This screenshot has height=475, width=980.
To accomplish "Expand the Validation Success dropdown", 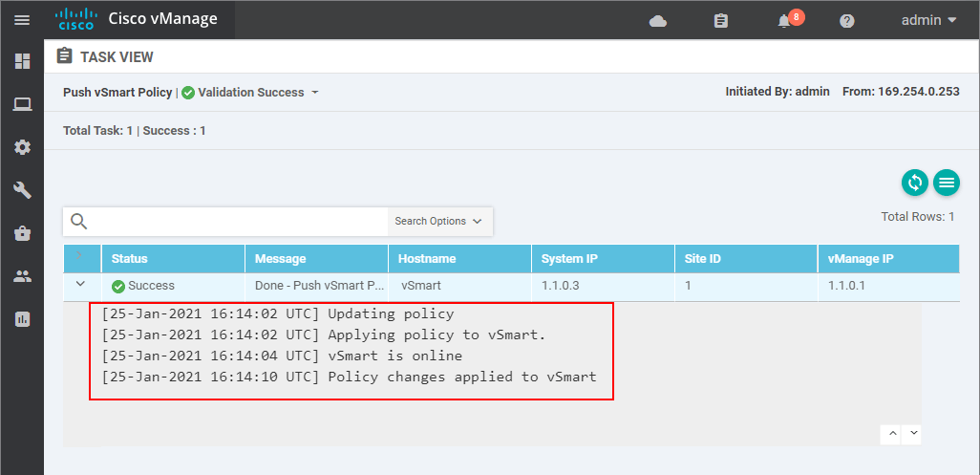I will tap(315, 93).
